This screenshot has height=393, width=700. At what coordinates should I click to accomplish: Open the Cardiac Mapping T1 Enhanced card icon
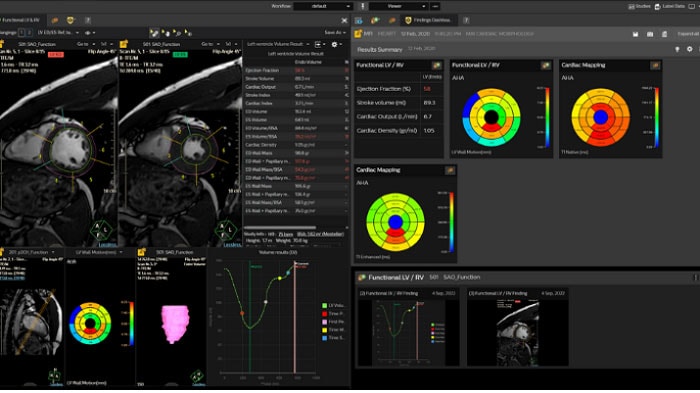[x=450, y=170]
